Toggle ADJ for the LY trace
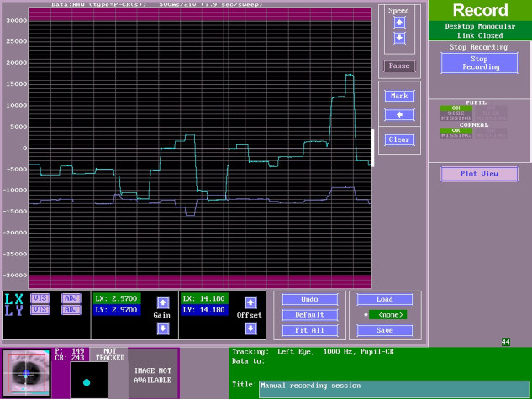The image size is (532, 399). coord(71,310)
